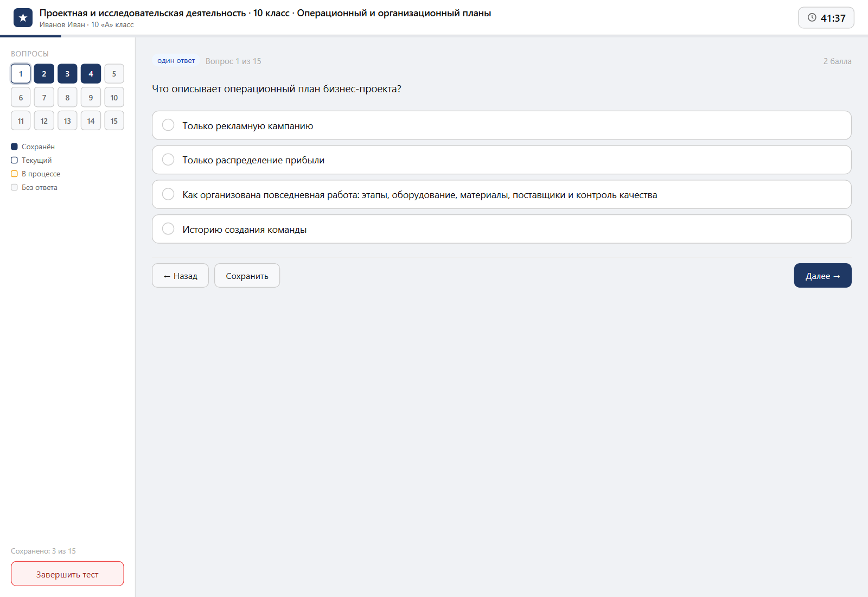Open saved question 2
868x597 pixels.
tap(44, 74)
